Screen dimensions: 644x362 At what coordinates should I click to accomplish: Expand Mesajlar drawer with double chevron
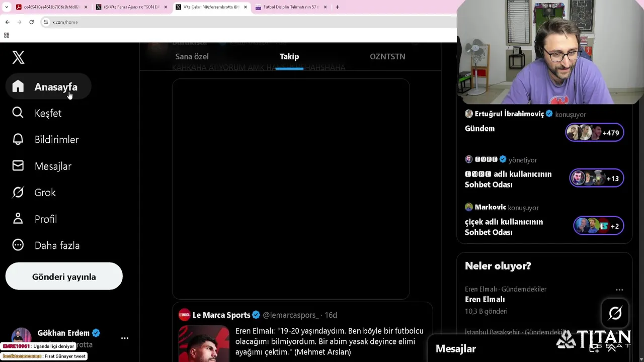pyautogui.click(x=612, y=348)
